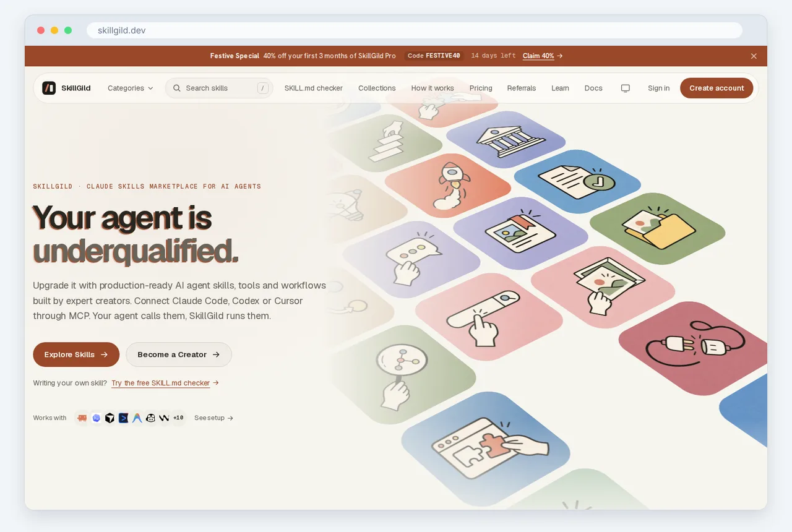Click the stacked steps skill tile
This screenshot has height=532, width=792.
(x=387, y=143)
